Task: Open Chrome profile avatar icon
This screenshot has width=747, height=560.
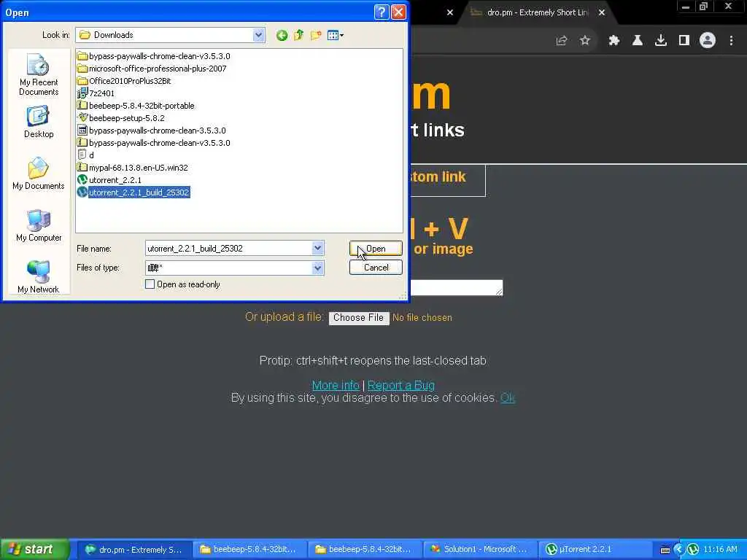Action: (708, 41)
